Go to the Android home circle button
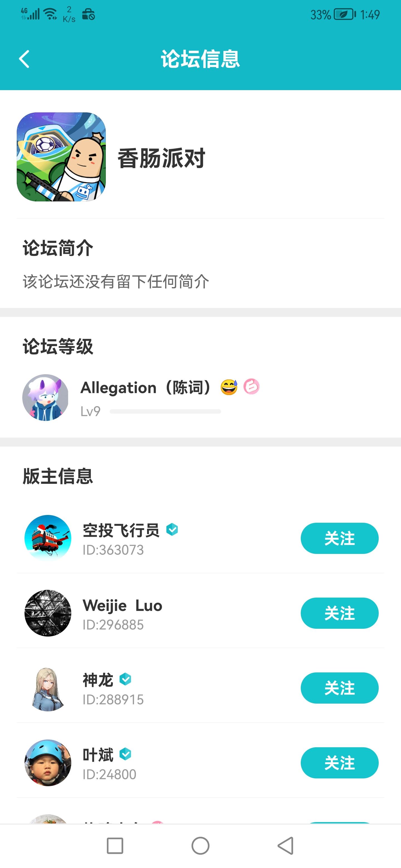 tap(200, 846)
